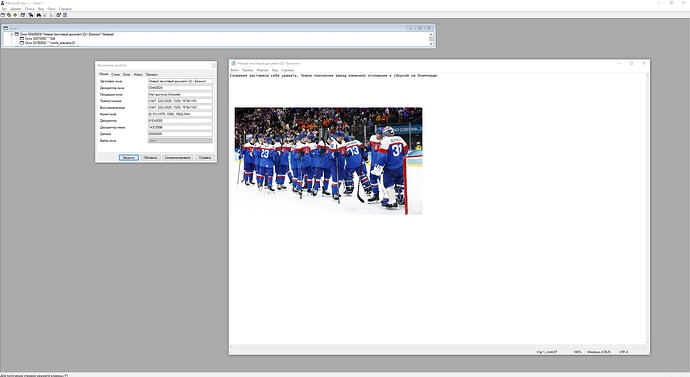The height and width of the screenshot is (377, 690).
Task: Collapse the Notepad window tree node
Action: 12,34
